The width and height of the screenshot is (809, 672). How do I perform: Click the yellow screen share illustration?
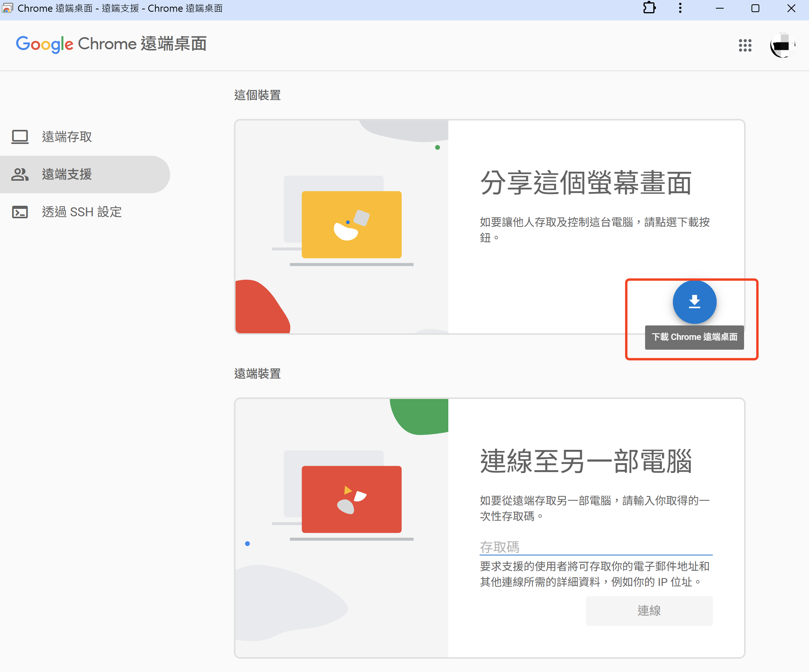pyautogui.click(x=351, y=225)
